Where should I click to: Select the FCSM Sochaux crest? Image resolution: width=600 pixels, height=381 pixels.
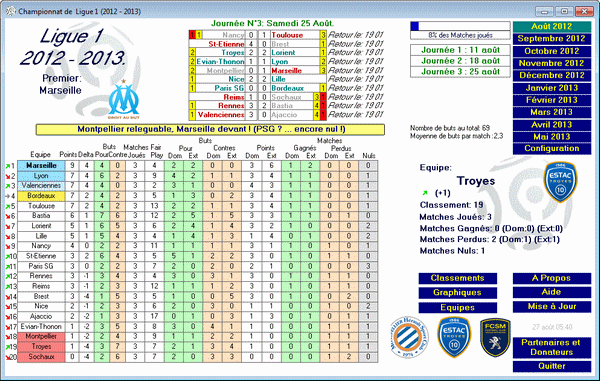pos(495,337)
